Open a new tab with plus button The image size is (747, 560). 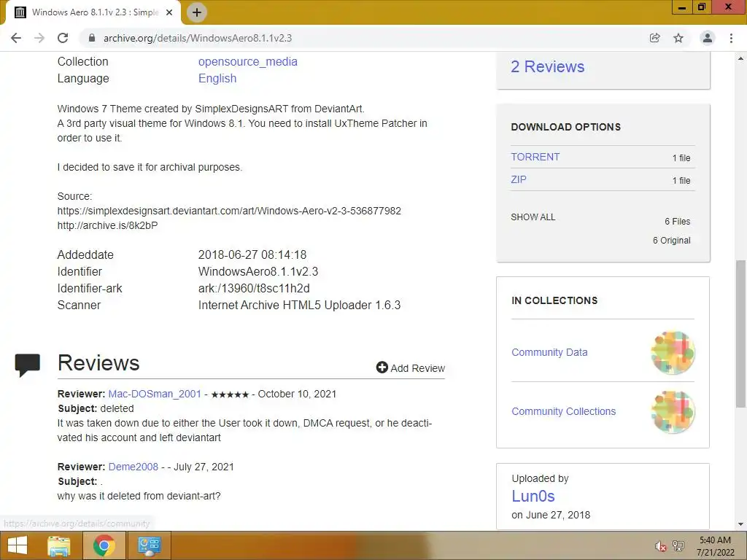click(197, 12)
